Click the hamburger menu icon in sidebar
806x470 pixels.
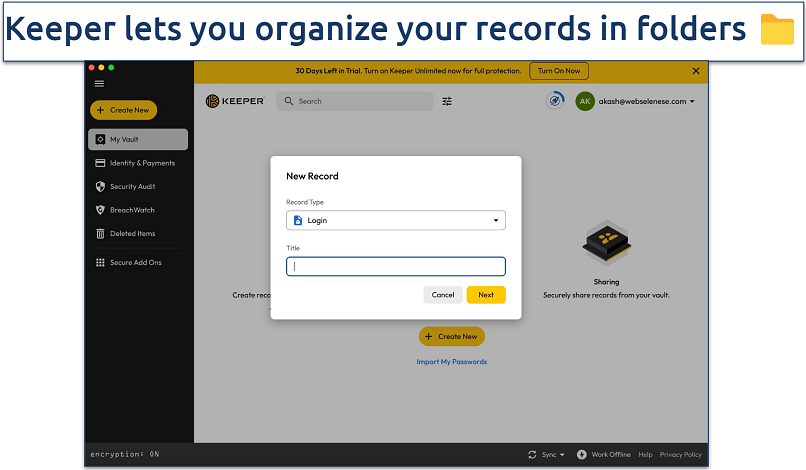(99, 83)
